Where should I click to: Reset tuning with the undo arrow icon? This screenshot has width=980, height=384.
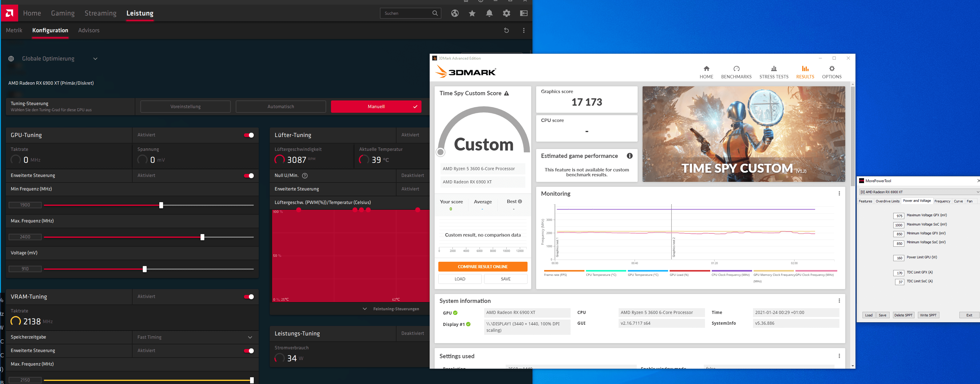(506, 30)
